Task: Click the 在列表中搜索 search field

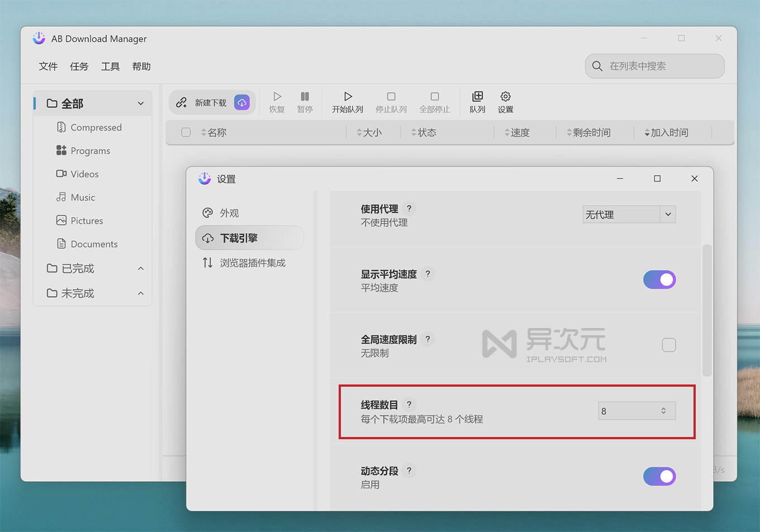Action: coord(654,66)
